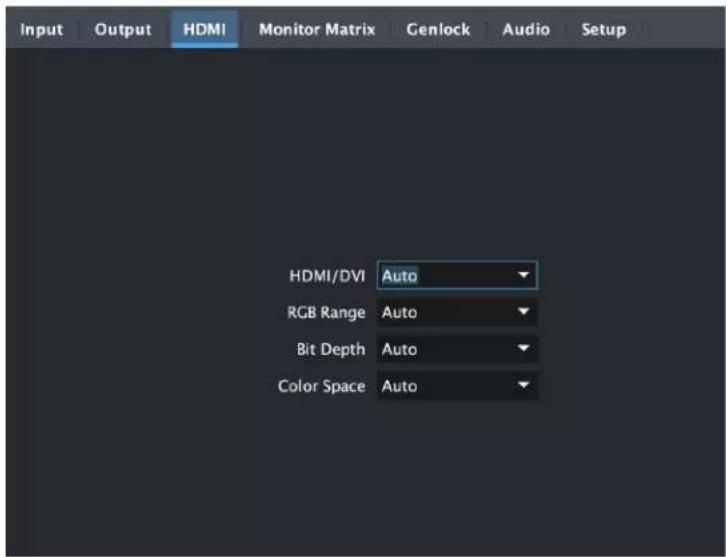Screen dimensions: 726x557
Task: Expand the Color Space dropdown
Action: pyautogui.click(x=457, y=386)
